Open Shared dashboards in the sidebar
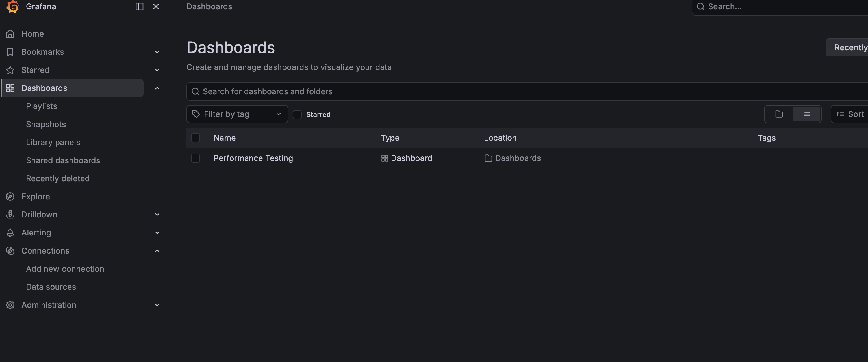The image size is (868, 362). tap(63, 160)
